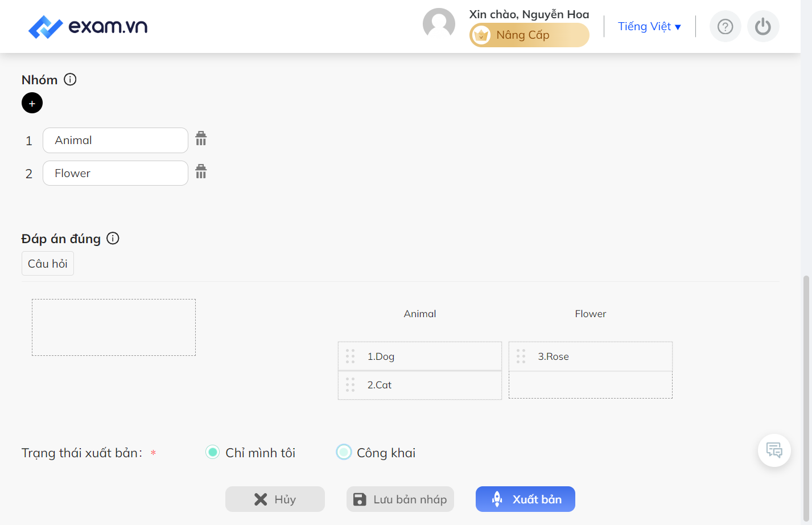Click the Flower column header

click(x=591, y=314)
